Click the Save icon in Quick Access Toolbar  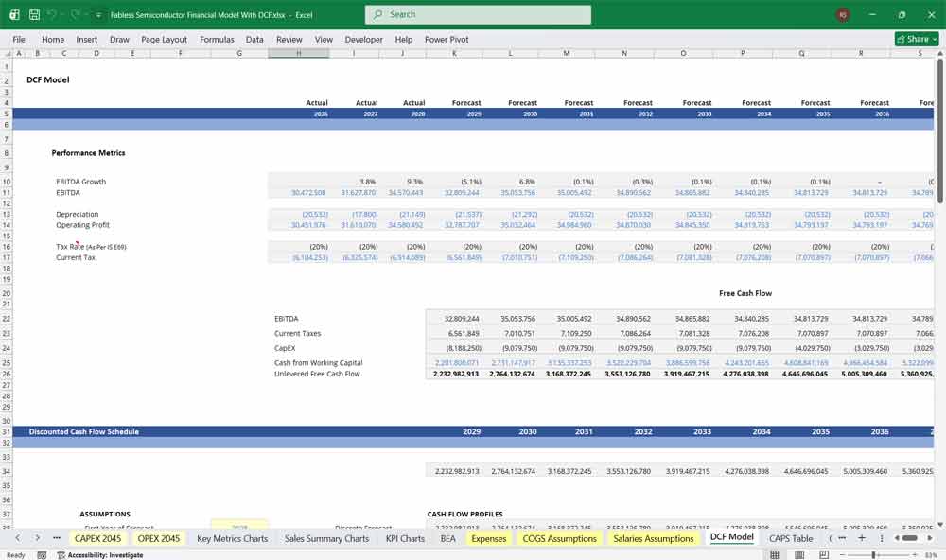click(x=34, y=14)
